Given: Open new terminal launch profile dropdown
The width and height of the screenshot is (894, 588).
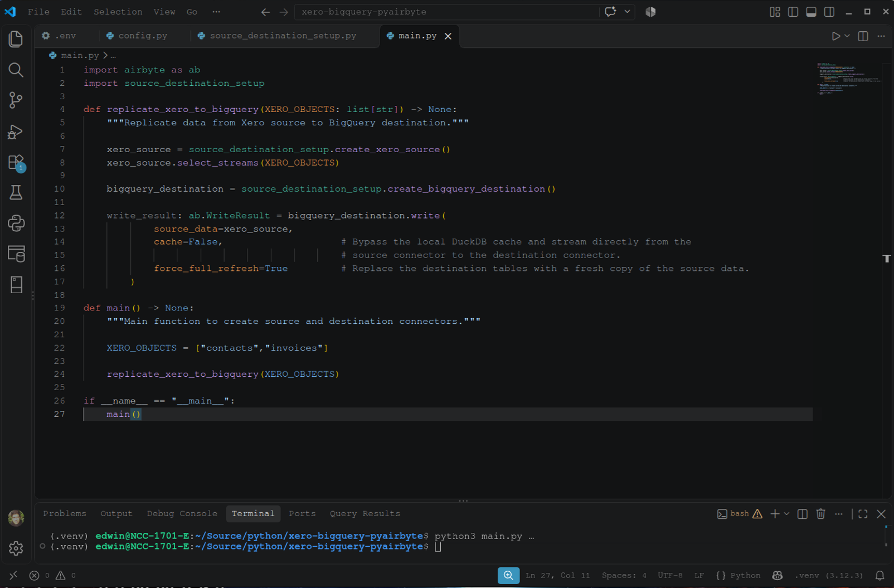Looking at the screenshot, I should tap(786, 514).
